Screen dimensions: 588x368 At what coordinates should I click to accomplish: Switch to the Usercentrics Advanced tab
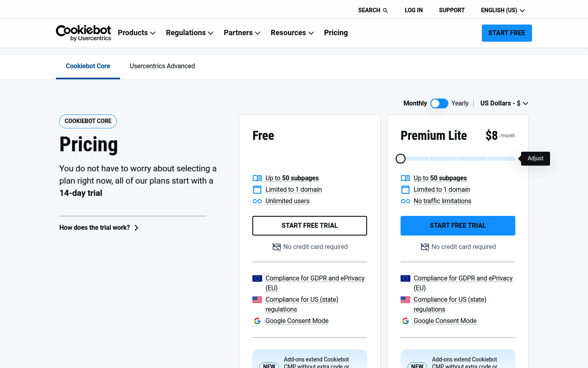coord(162,66)
